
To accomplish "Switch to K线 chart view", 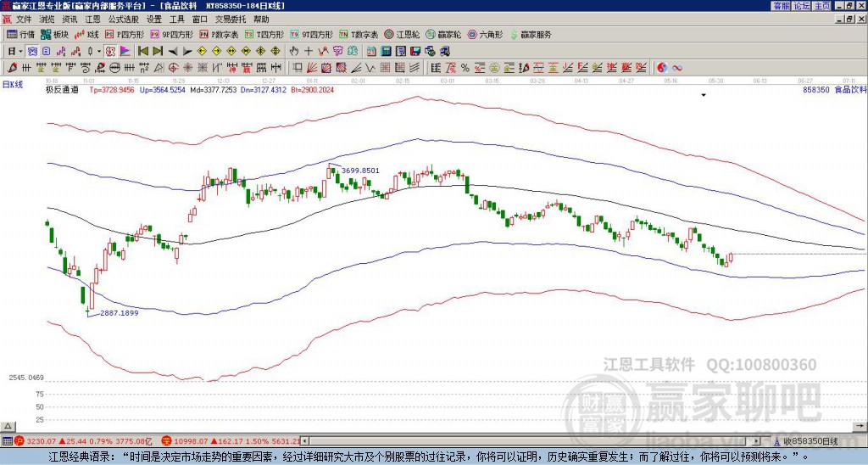I will coord(86,34).
